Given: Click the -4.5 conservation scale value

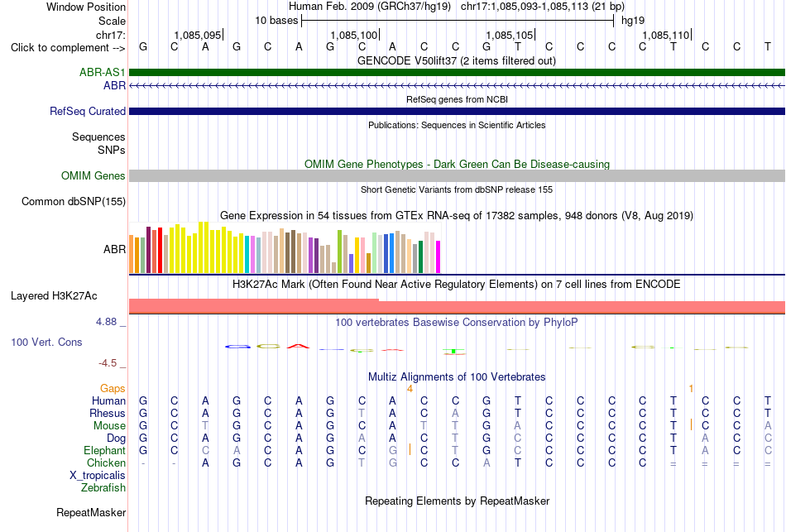Looking at the screenshot, I should pos(108,363).
